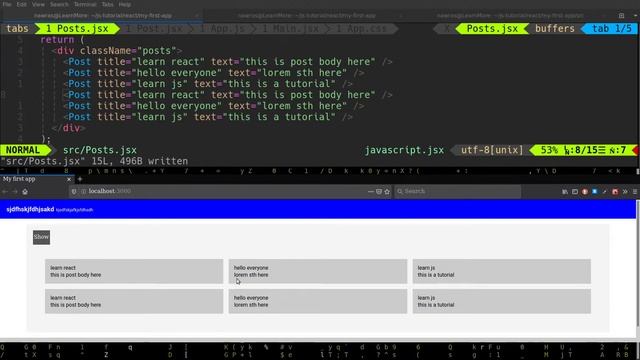Image resolution: width=640 pixels, height=360 pixels.
Task: Open tracking protection shield in address bar
Action: click(x=74, y=191)
